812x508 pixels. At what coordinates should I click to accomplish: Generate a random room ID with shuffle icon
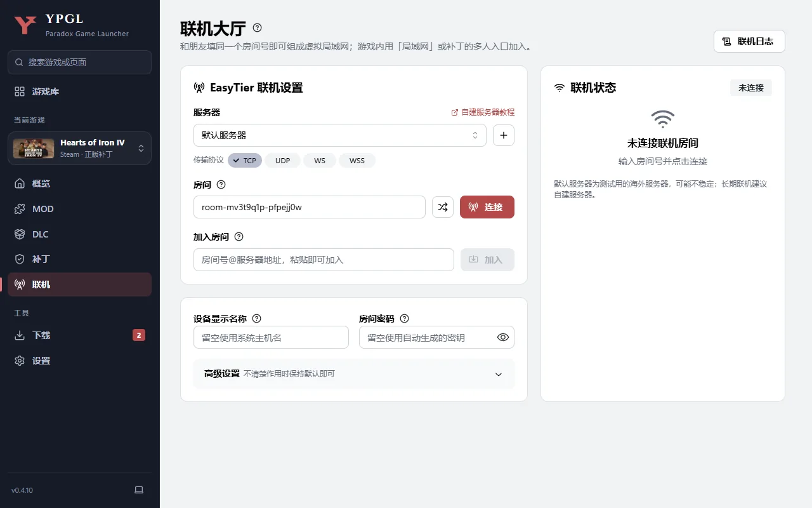443,207
